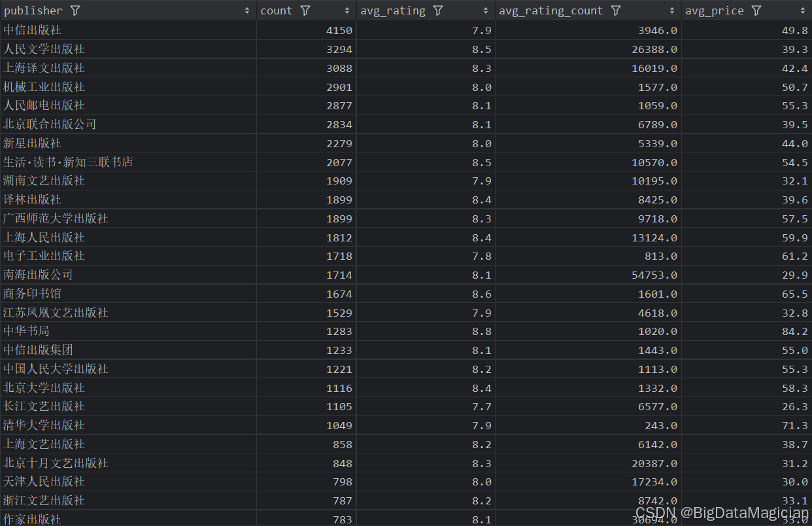
Task: Select count value 2901
Action: pyautogui.click(x=339, y=87)
